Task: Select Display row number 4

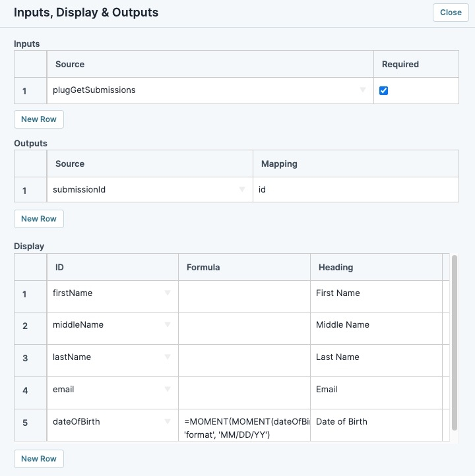Action: point(30,393)
